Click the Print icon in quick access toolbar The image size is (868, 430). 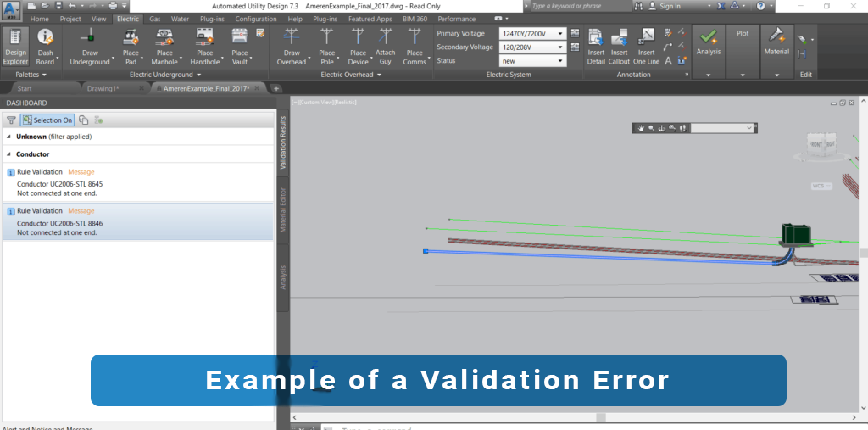coord(113,6)
